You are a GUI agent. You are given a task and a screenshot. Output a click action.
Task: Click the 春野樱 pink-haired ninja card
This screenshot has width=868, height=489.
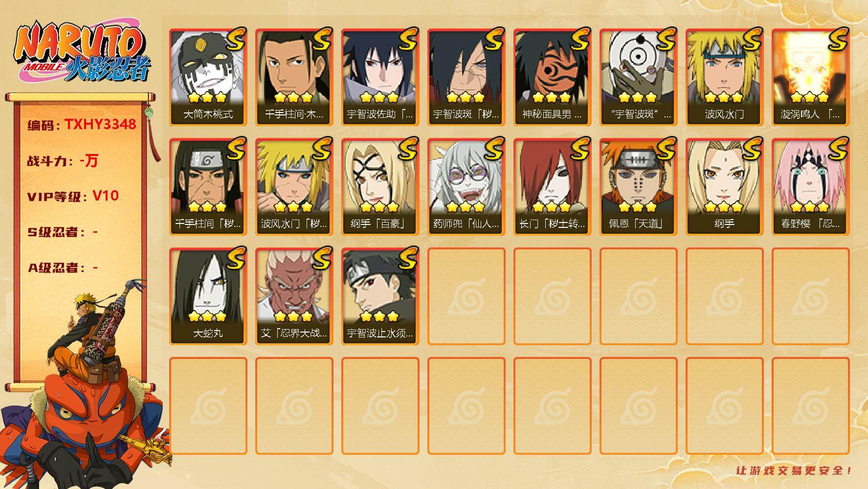pyautogui.click(x=810, y=187)
